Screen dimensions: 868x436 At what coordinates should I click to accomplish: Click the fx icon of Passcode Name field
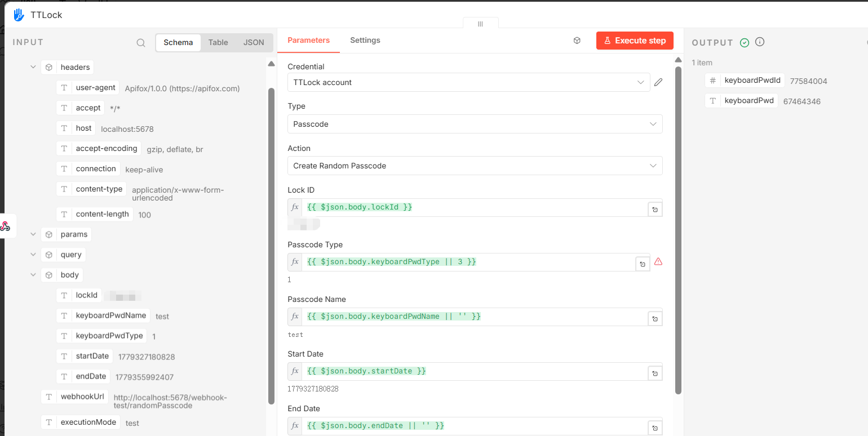pos(295,317)
